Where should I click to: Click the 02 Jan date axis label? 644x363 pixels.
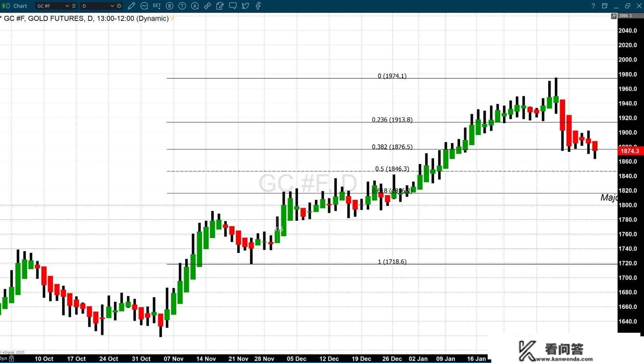coord(418,359)
